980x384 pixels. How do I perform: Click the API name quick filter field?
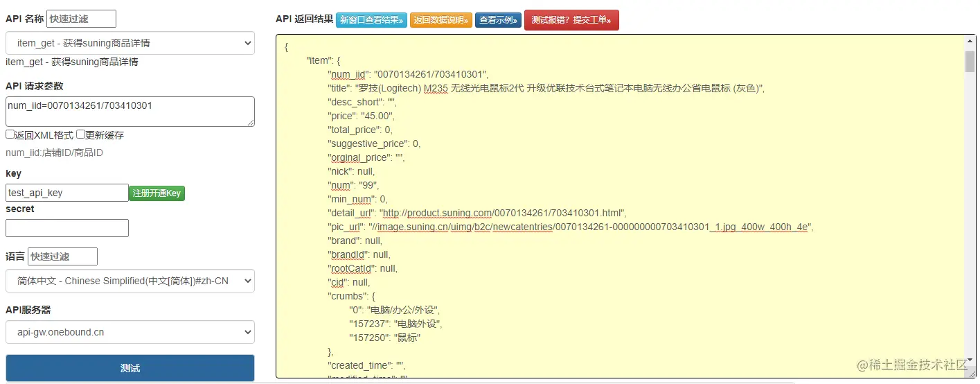tap(81, 19)
